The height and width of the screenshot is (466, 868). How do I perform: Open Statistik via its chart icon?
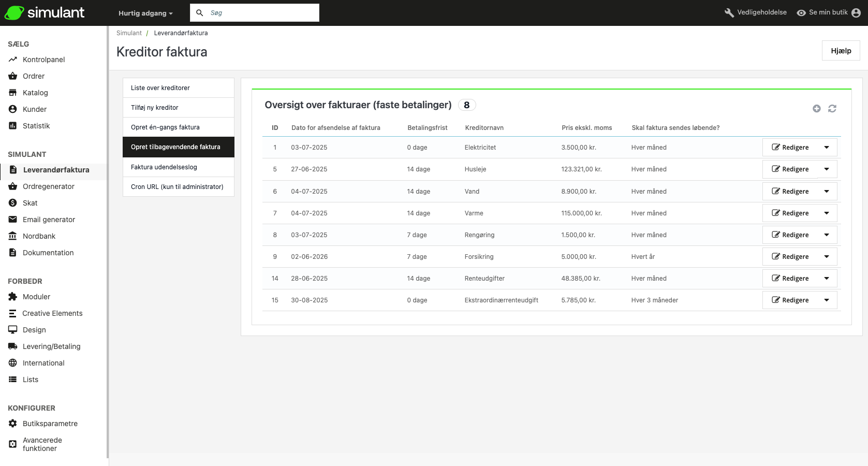(13, 126)
